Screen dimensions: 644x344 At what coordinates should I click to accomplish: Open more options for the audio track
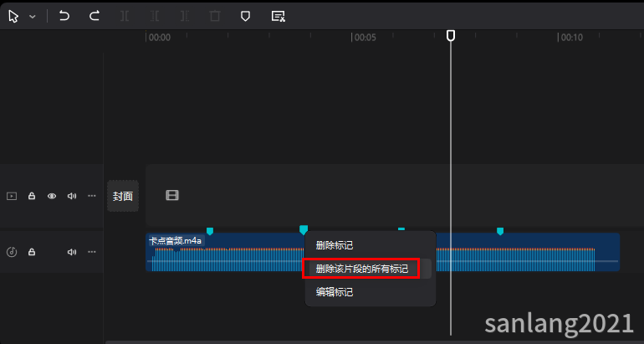[x=92, y=252]
